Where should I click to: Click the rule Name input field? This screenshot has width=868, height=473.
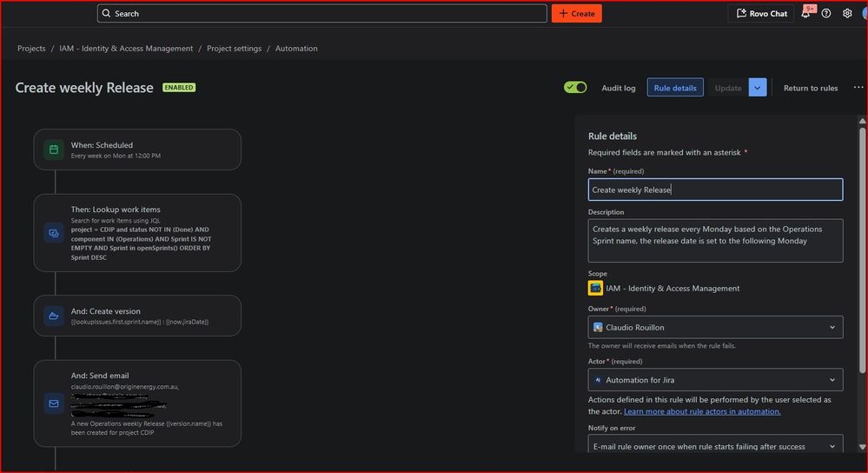coord(715,190)
